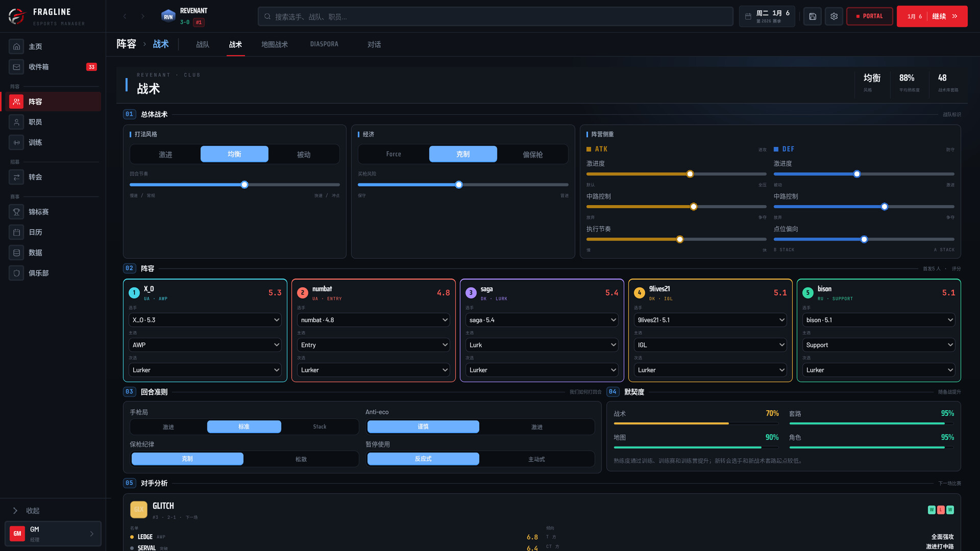Click player slot 1 badge for X_0
Screen dimensions: 980x551
[134, 293]
